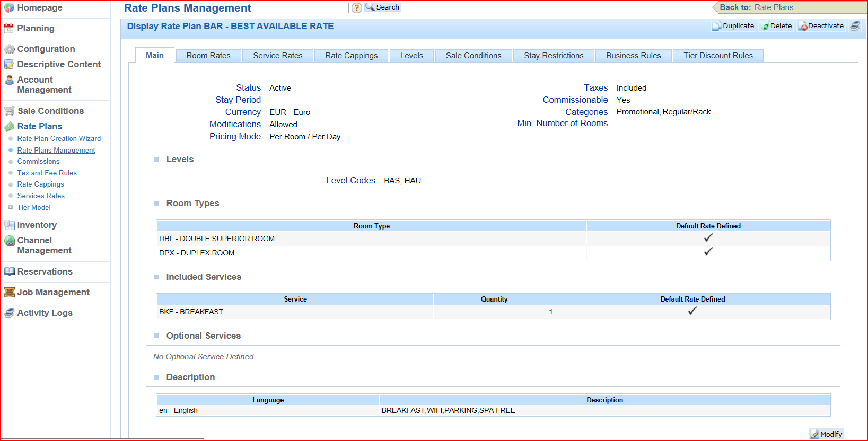Click the Reservations book icon
Viewport: 868px width, 441px height.
[x=9, y=271]
